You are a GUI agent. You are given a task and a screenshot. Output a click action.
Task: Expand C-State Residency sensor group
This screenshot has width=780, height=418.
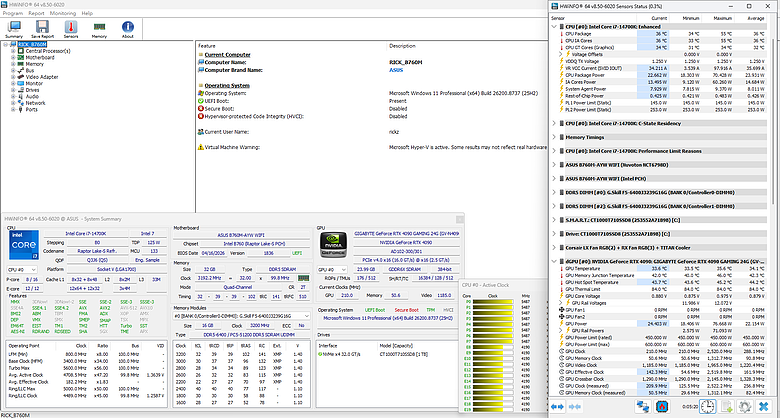tap(555, 123)
